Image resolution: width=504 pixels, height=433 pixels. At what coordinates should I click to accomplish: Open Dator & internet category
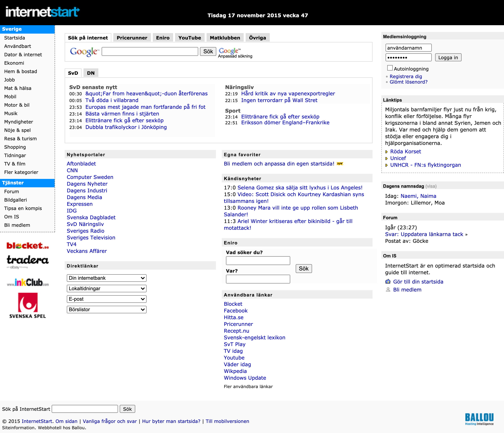tap(23, 54)
